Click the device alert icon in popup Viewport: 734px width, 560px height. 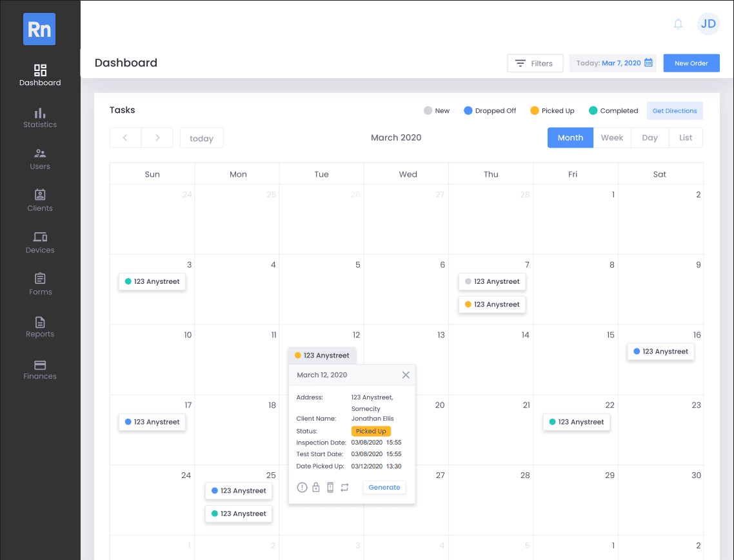(330, 488)
